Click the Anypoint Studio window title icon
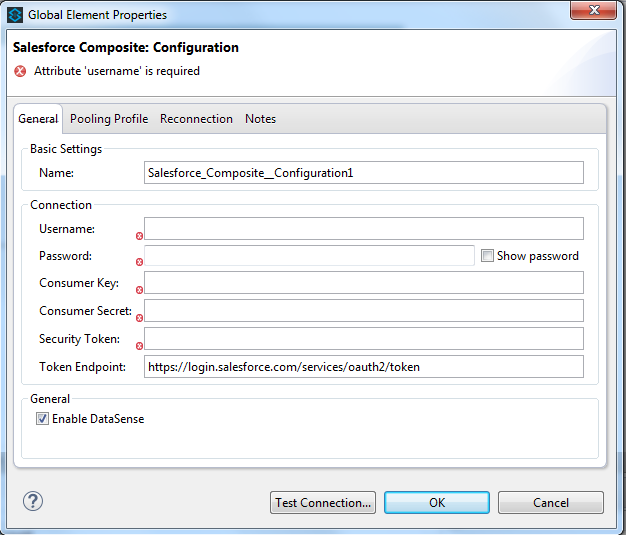 pyautogui.click(x=15, y=15)
